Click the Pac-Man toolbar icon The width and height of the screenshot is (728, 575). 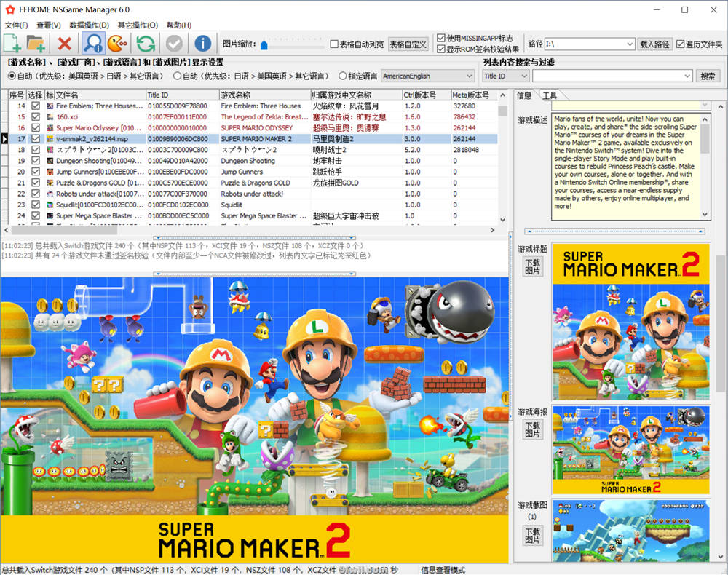point(117,44)
